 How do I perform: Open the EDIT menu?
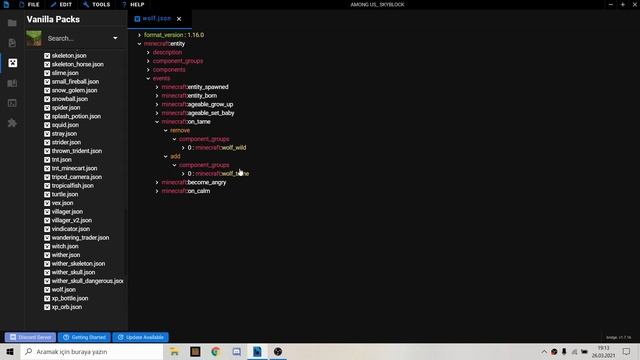coord(61,4)
